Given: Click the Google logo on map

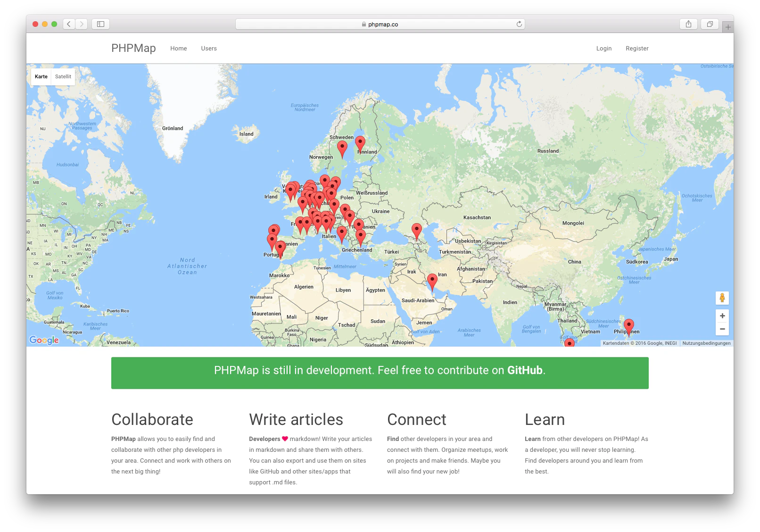Looking at the screenshot, I should pos(44,340).
